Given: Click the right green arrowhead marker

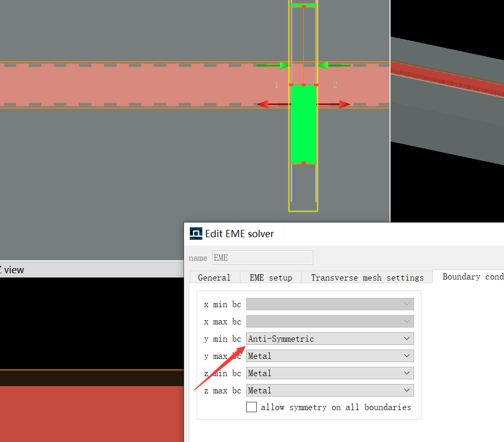Looking at the screenshot, I should click(x=323, y=65).
